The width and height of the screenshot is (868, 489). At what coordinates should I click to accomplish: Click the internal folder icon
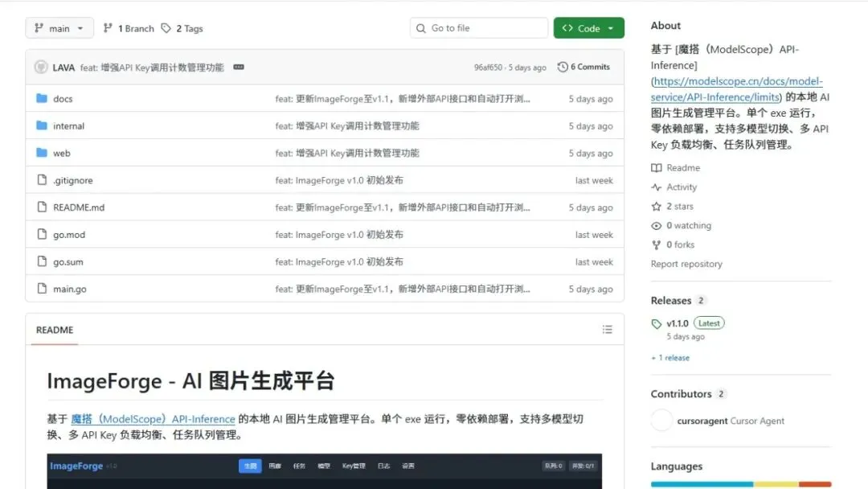pos(42,125)
